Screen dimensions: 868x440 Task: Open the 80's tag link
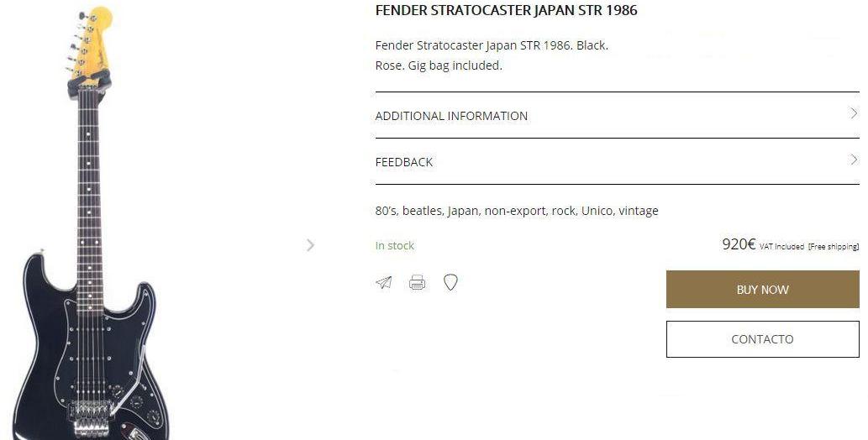click(386, 211)
